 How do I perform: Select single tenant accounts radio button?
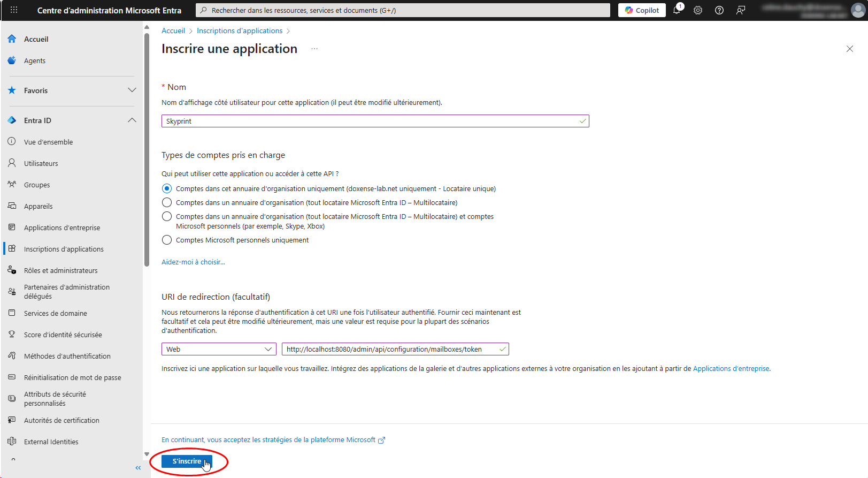click(167, 188)
